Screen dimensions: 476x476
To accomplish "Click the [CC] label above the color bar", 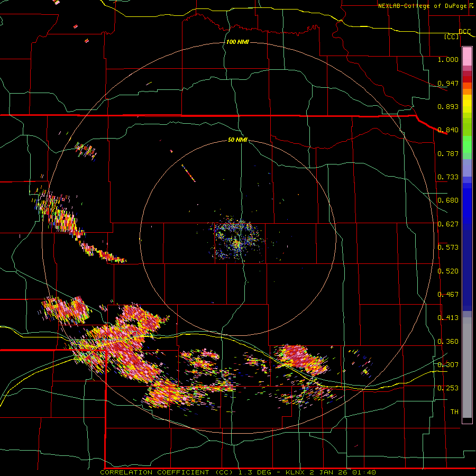I will 452,36.
